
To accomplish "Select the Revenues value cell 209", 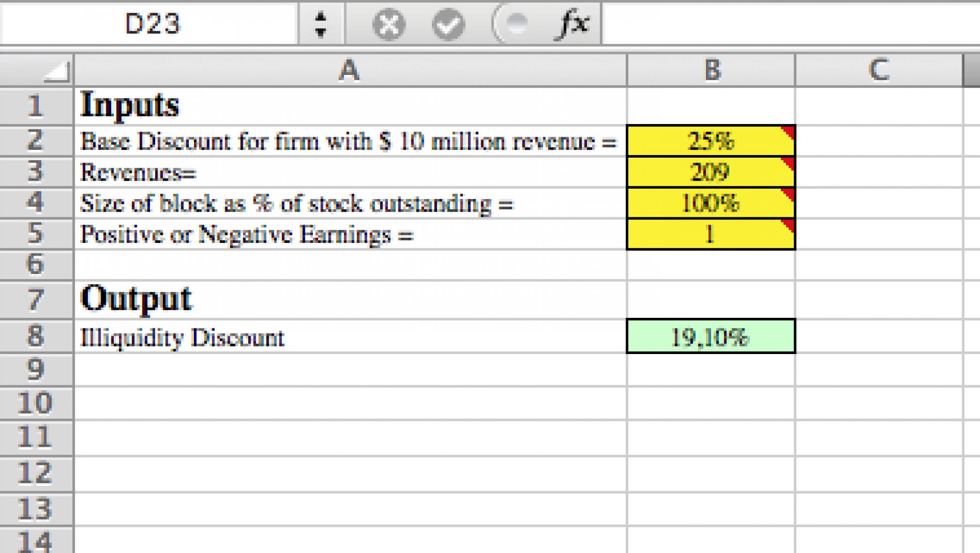I will pos(711,172).
